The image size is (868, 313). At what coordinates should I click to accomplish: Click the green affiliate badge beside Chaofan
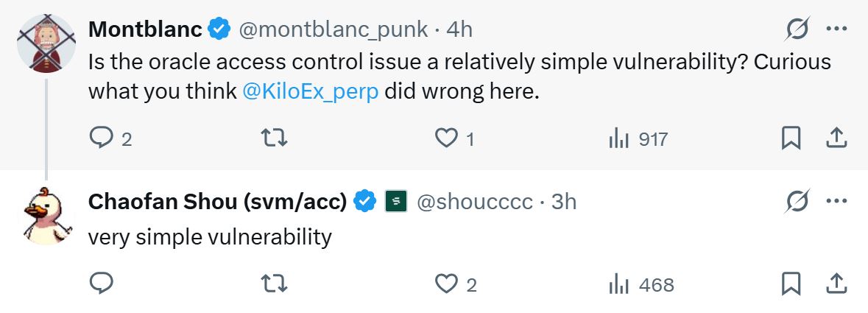396,201
